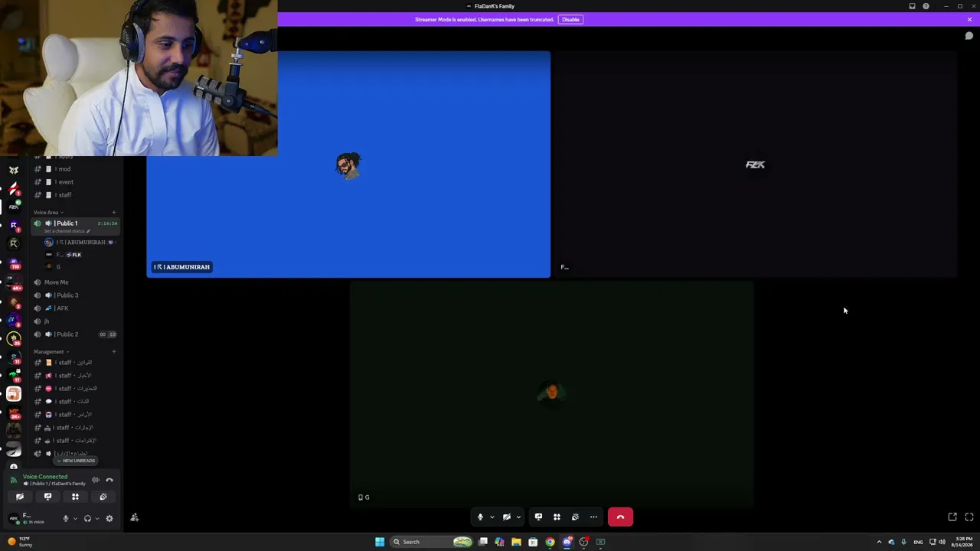
Task: Launch an activity from the voice panel row
Action: (x=75, y=497)
